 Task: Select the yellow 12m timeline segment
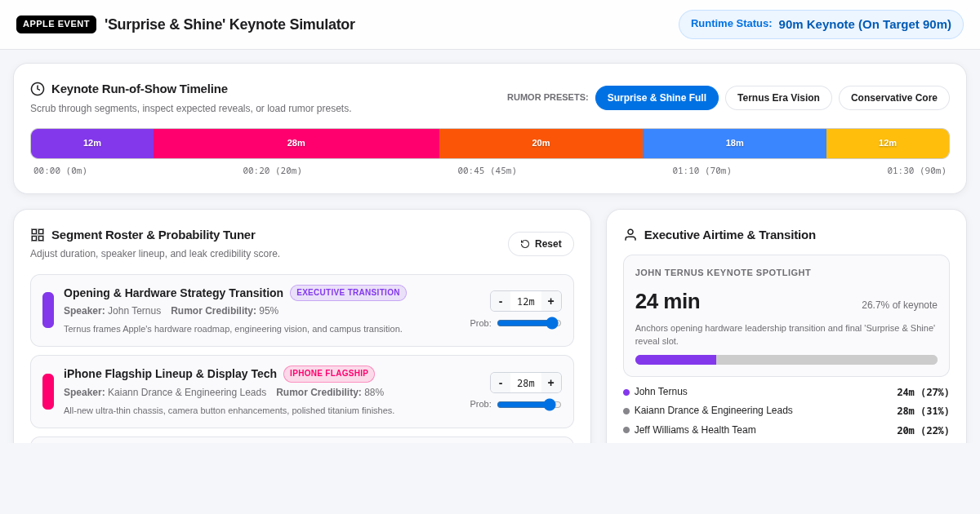(888, 144)
